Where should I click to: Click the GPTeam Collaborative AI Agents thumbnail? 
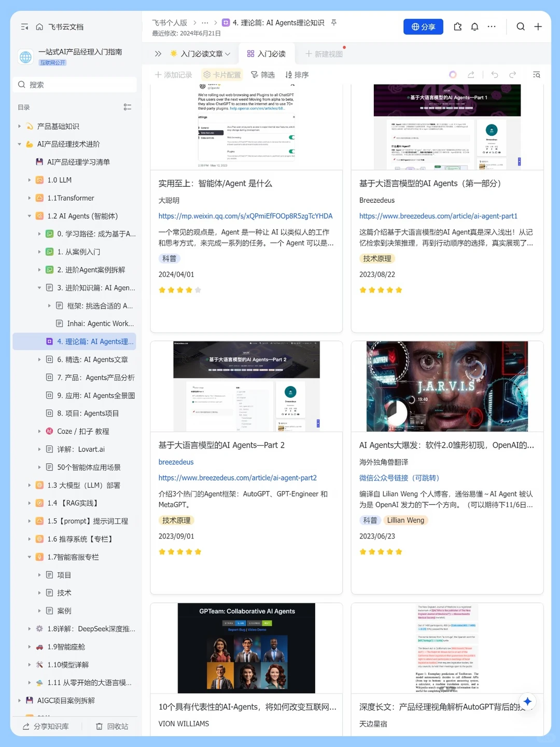246,648
